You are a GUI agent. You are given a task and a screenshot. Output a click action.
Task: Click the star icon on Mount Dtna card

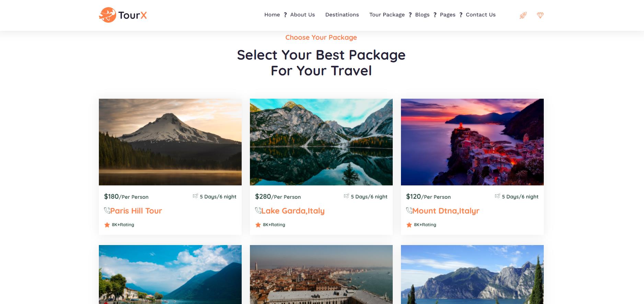pos(409,225)
